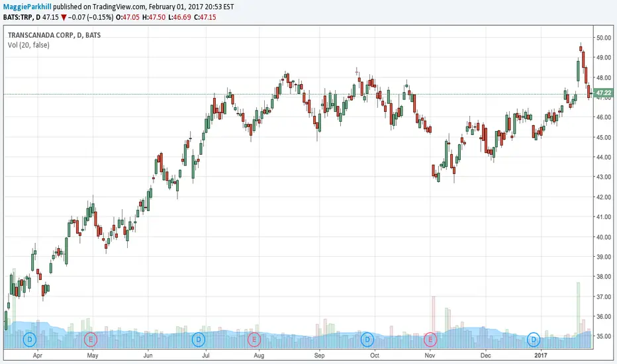
Task: Click the 49.00 price axis label
Action: pos(604,58)
